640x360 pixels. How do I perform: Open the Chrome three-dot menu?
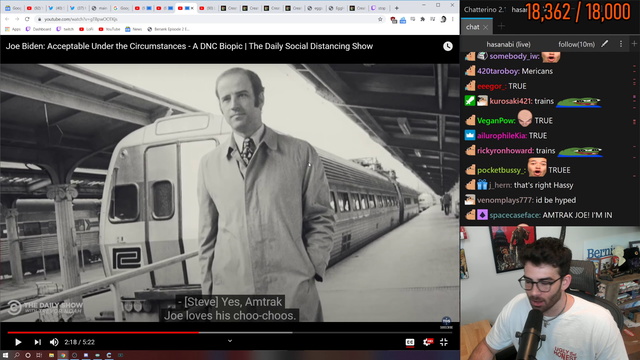[453, 19]
